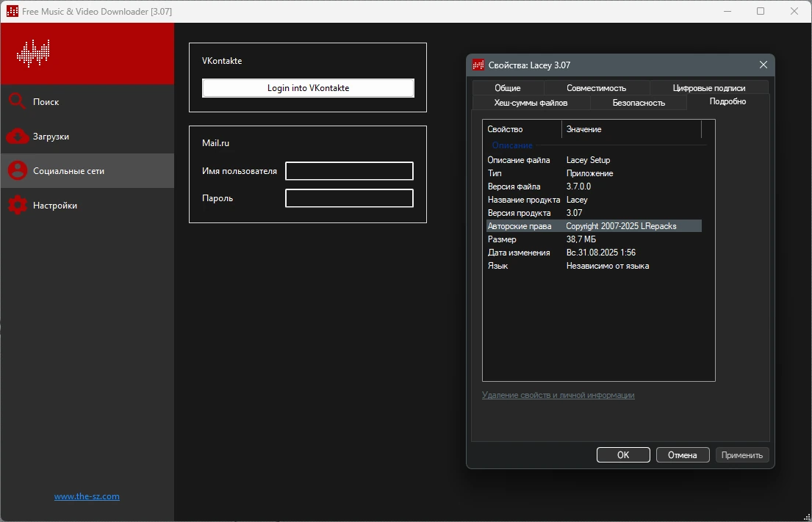Open the Поиск section
The image size is (812, 522).
pyautogui.click(x=87, y=102)
